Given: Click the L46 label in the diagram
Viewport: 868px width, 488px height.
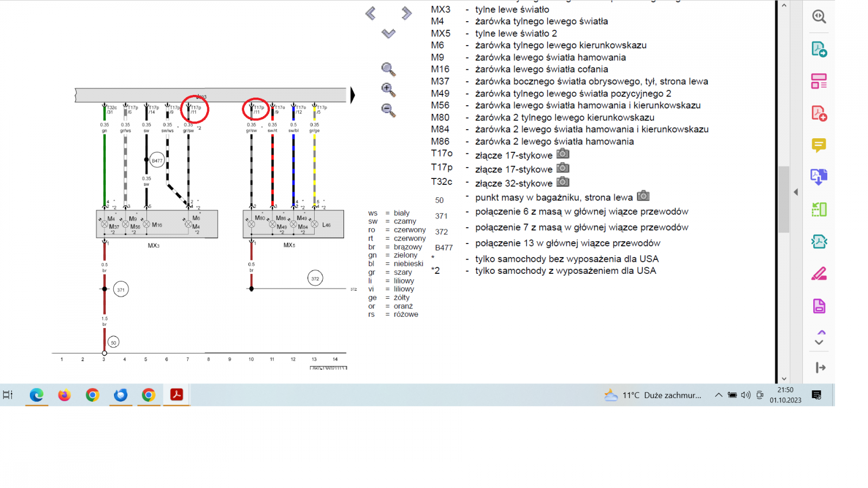Looking at the screenshot, I should [x=326, y=225].
